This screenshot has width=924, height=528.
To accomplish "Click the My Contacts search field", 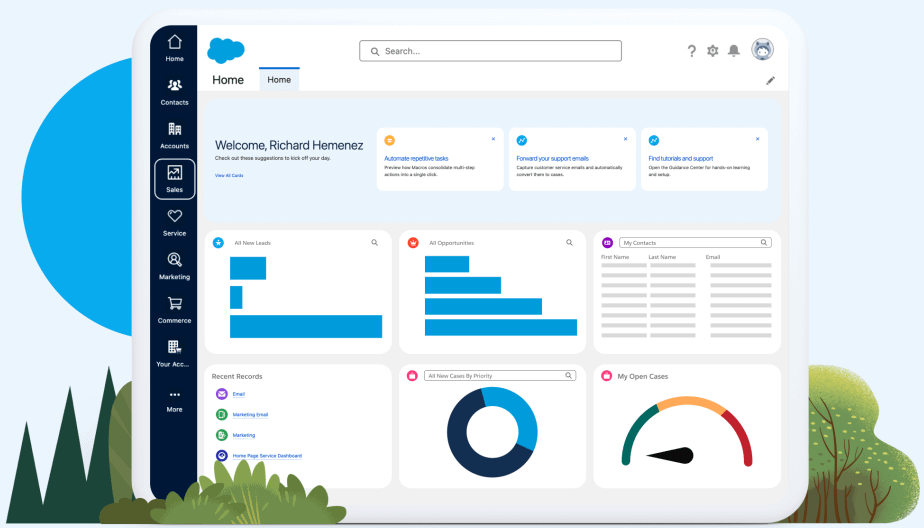I will (x=695, y=242).
